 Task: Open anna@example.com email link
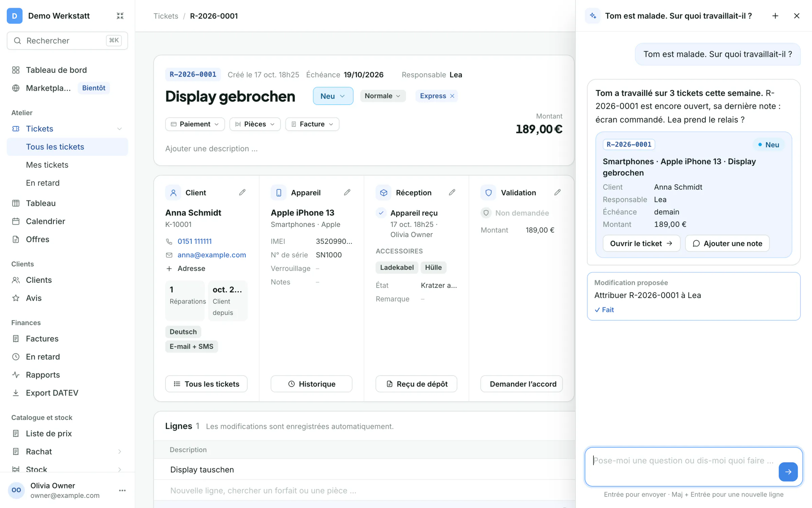(212, 255)
